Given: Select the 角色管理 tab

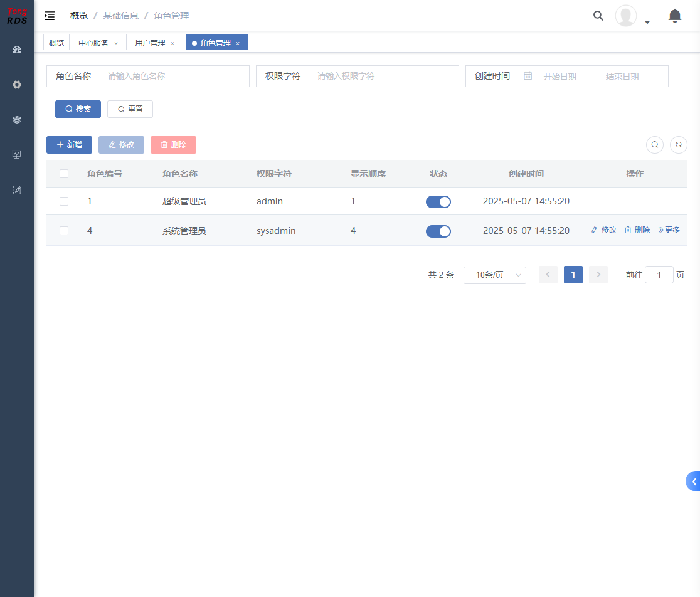Looking at the screenshot, I should (x=216, y=43).
